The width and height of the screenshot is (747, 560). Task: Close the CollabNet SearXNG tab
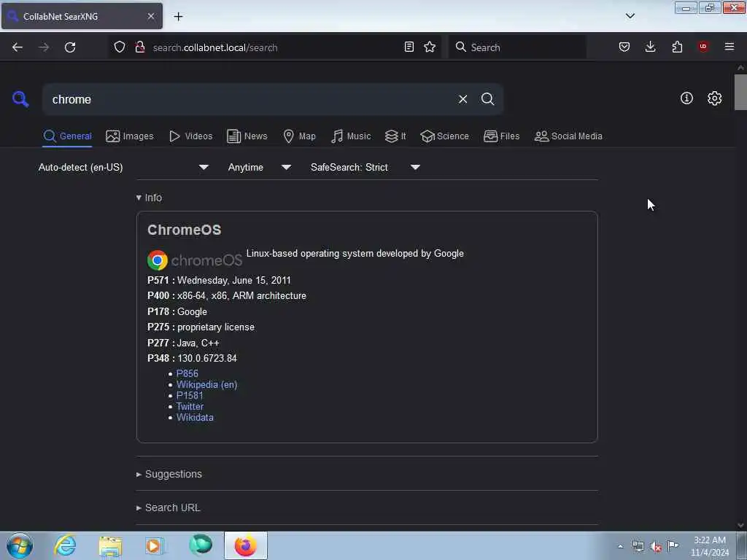point(151,16)
